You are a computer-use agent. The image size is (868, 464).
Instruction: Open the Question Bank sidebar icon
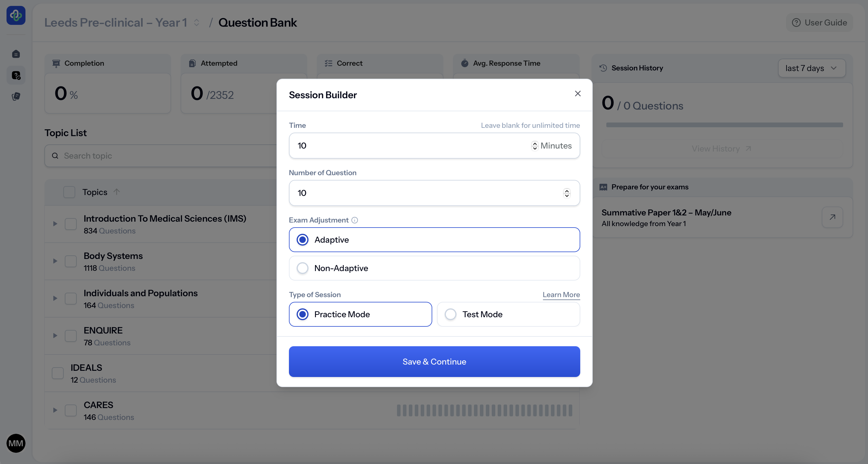point(16,75)
